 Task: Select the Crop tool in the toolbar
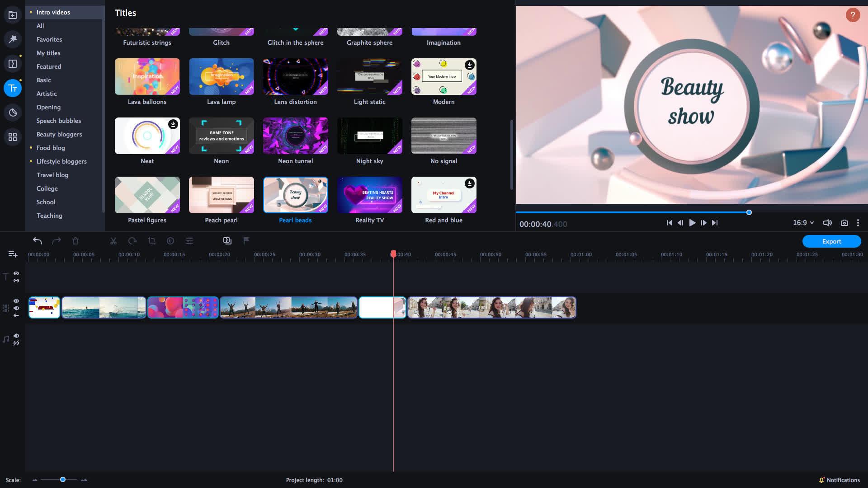tap(151, 241)
